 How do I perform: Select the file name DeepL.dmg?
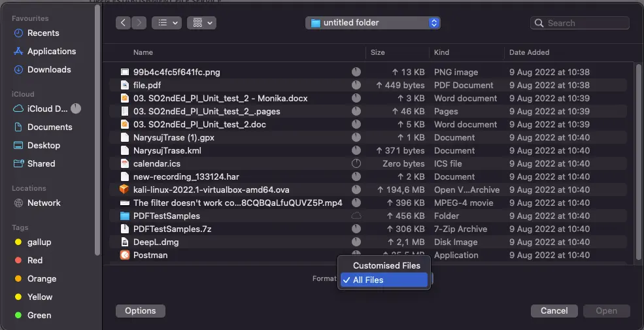tap(156, 242)
